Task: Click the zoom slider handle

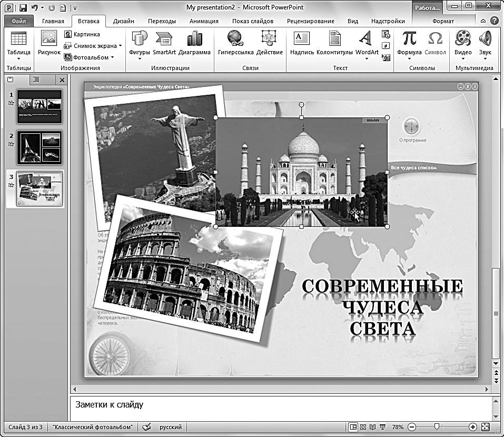Action: (437, 426)
